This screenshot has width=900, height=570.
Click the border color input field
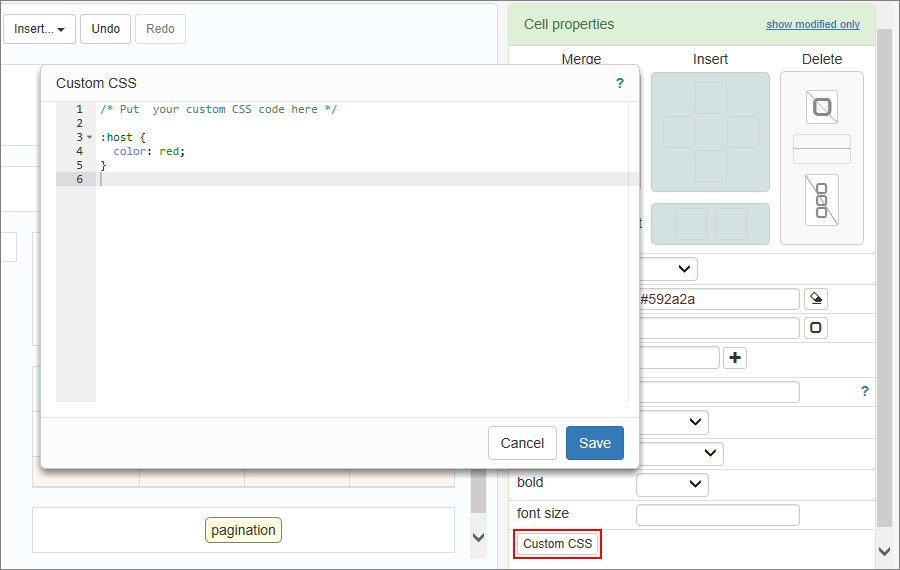[x=719, y=328]
